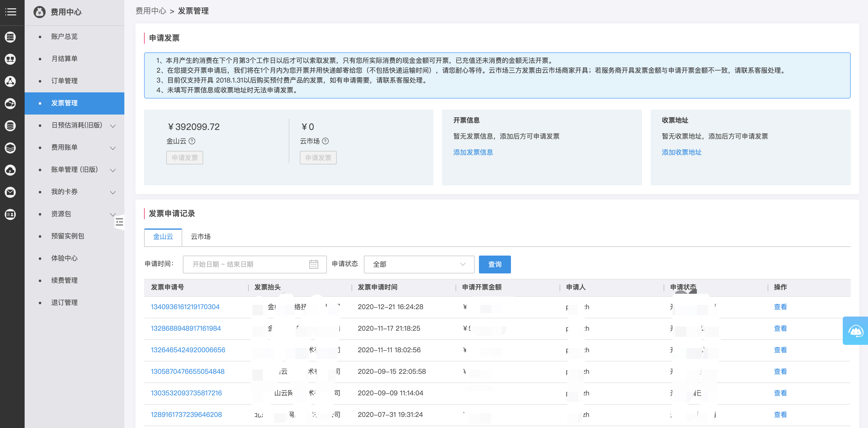868x428 pixels.
Task: Click 查看 for the 2020-09-09 11:14:04 record
Action: [780, 393]
